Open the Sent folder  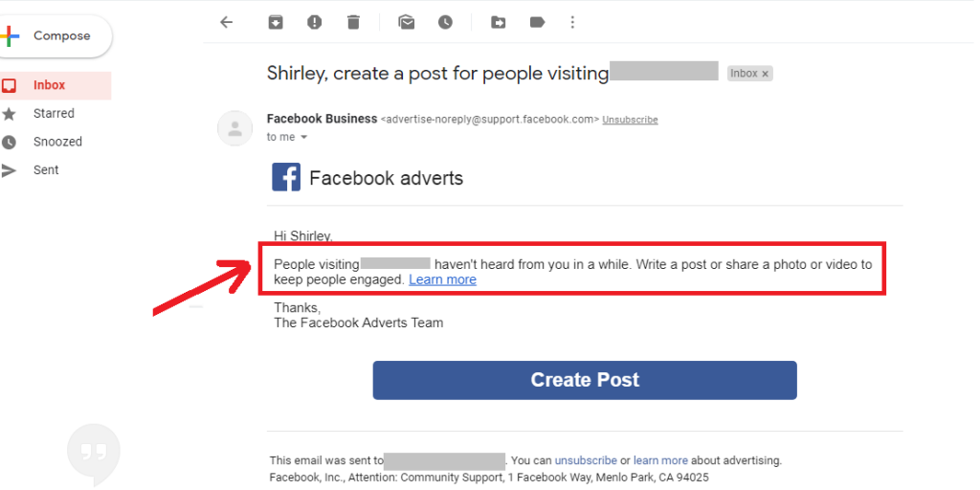46,170
